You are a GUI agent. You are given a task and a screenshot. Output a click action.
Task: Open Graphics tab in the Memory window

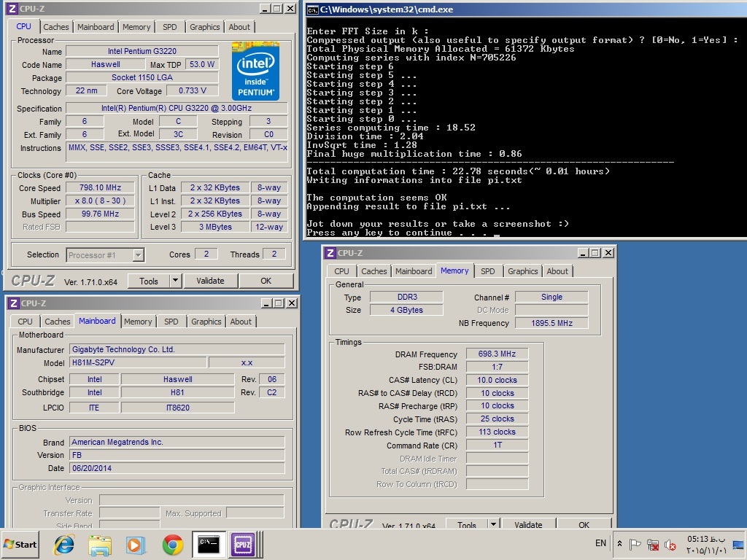click(x=522, y=271)
